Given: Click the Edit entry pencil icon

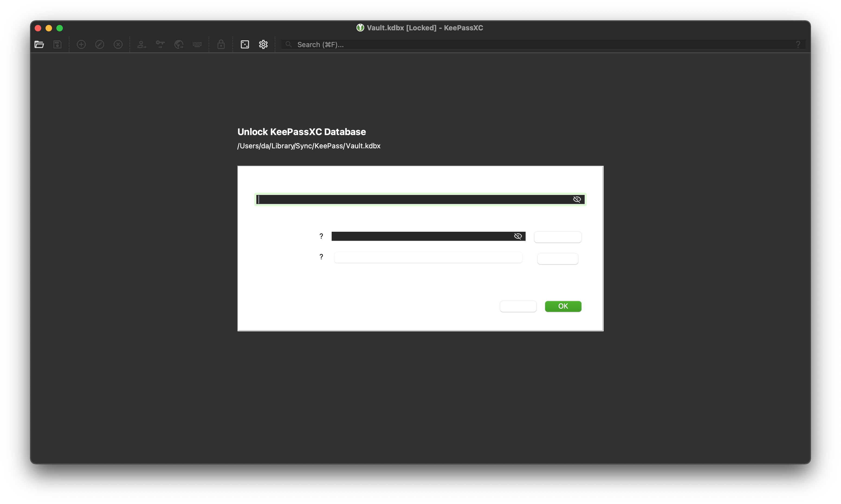Looking at the screenshot, I should [99, 44].
